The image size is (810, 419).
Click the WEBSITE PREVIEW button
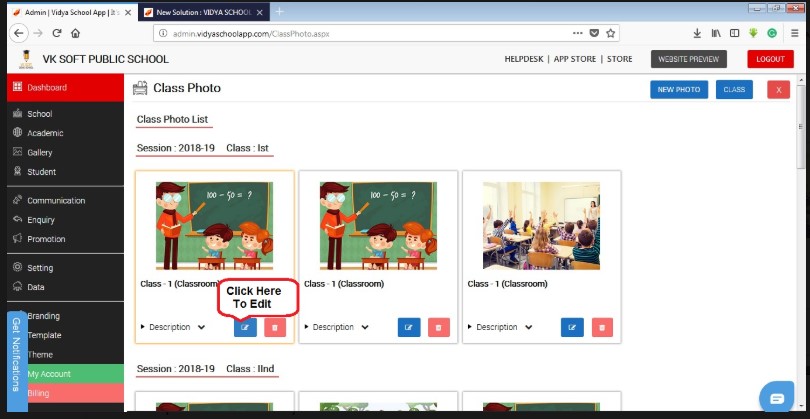pyautogui.click(x=689, y=59)
